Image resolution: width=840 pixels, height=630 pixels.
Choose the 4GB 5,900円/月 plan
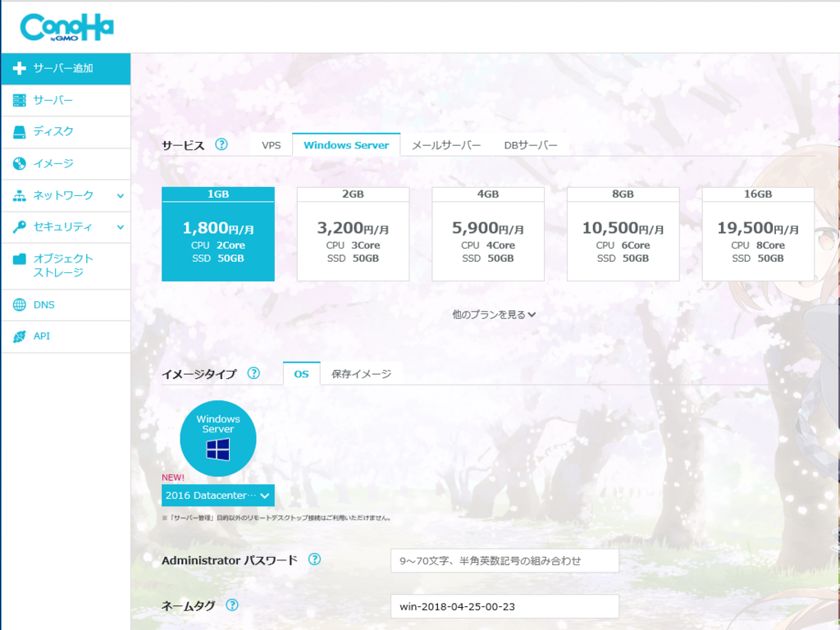(488, 234)
